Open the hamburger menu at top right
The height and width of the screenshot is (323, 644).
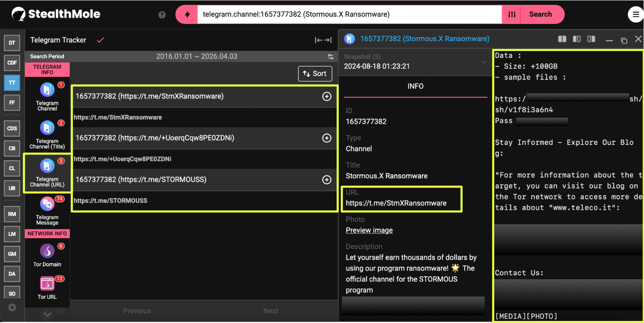(x=634, y=15)
